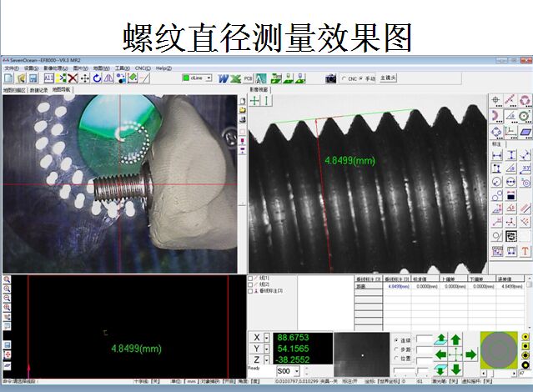Select the coordinate system tool
Screen dimensions: 533x392
(x=510, y=131)
